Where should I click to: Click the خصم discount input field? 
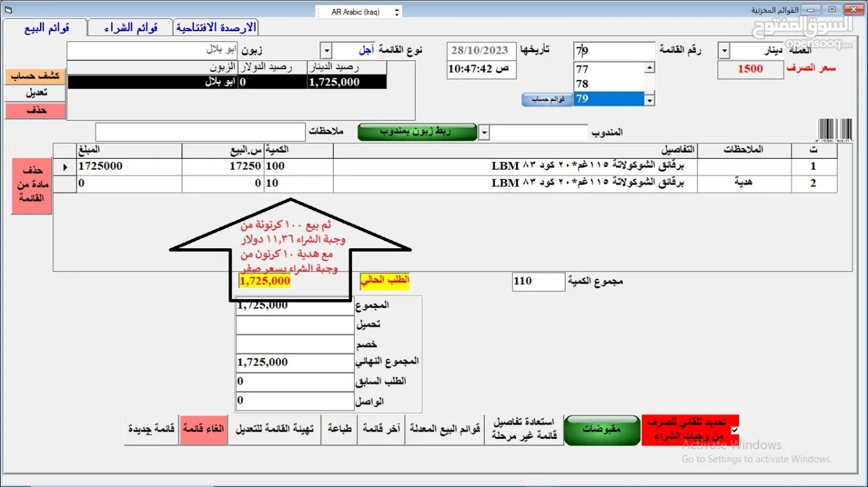tap(295, 344)
